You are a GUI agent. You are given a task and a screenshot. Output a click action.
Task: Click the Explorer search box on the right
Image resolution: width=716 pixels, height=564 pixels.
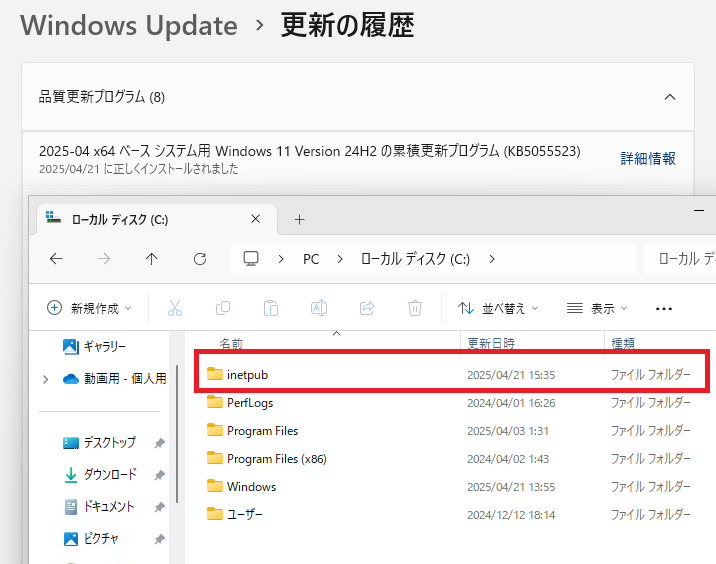[680, 259]
